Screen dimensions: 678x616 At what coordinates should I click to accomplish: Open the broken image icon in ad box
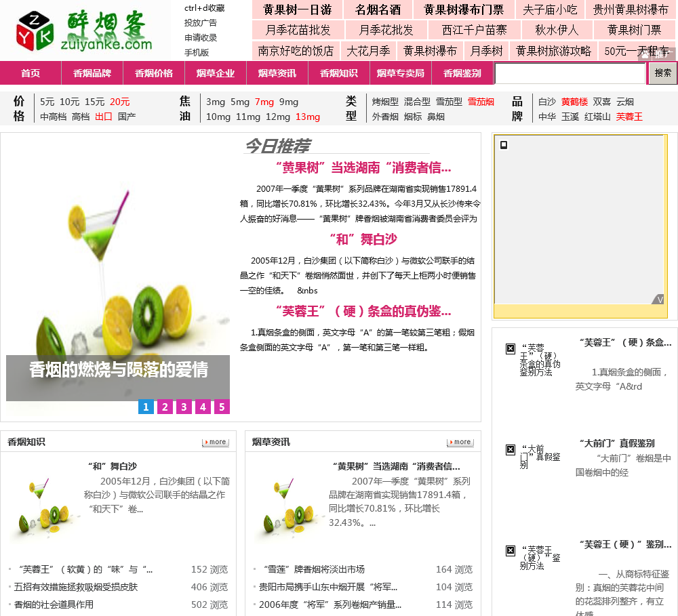click(504, 145)
